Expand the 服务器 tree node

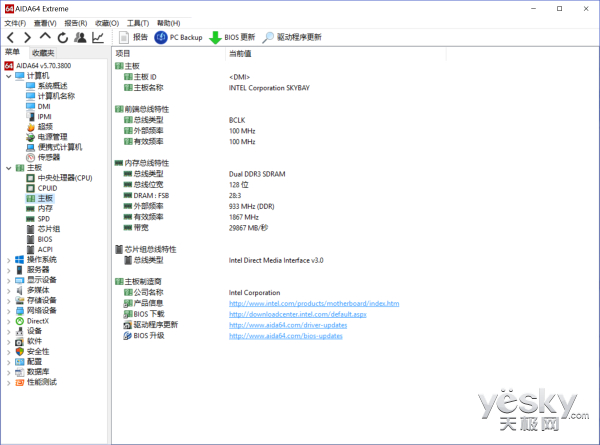click(8, 270)
